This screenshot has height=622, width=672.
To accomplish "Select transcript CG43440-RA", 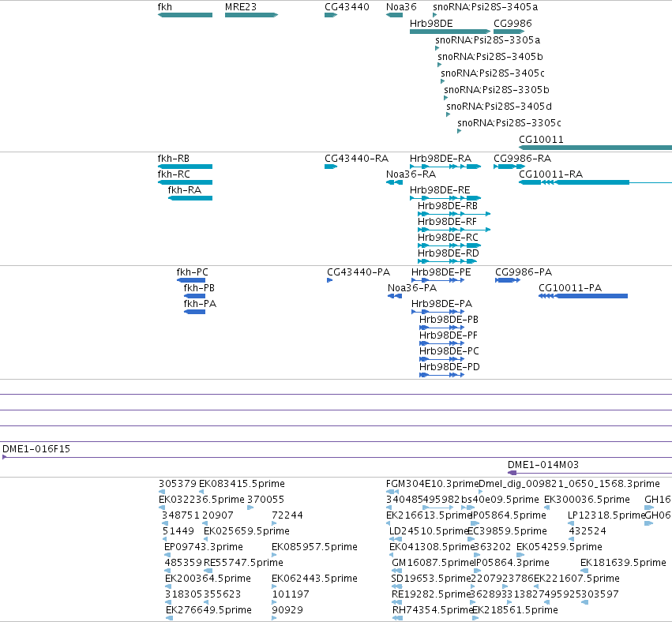I will click(331, 167).
